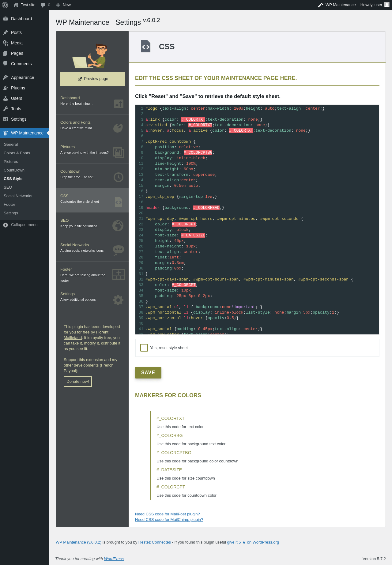Click the SEO globe icon
Viewport: 392px width, 565px height.
(118, 226)
